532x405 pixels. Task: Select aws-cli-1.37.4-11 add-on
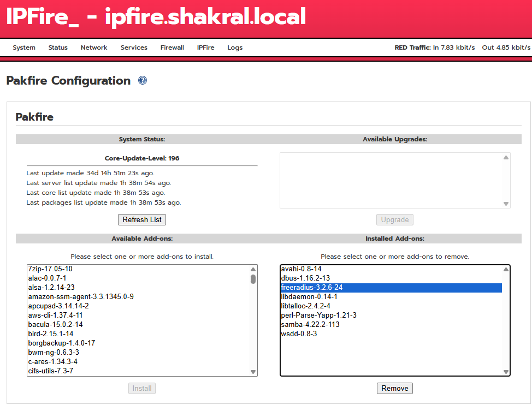[138, 315]
